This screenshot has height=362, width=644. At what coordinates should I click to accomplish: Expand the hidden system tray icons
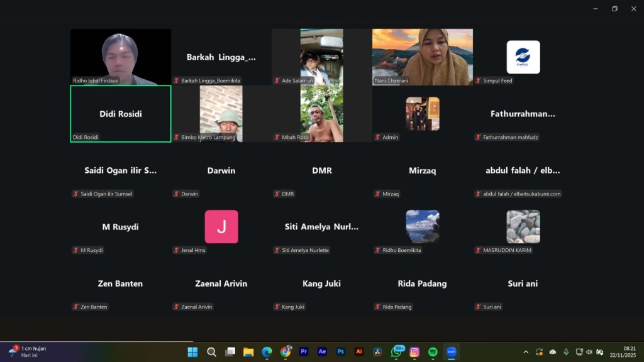tap(526, 352)
